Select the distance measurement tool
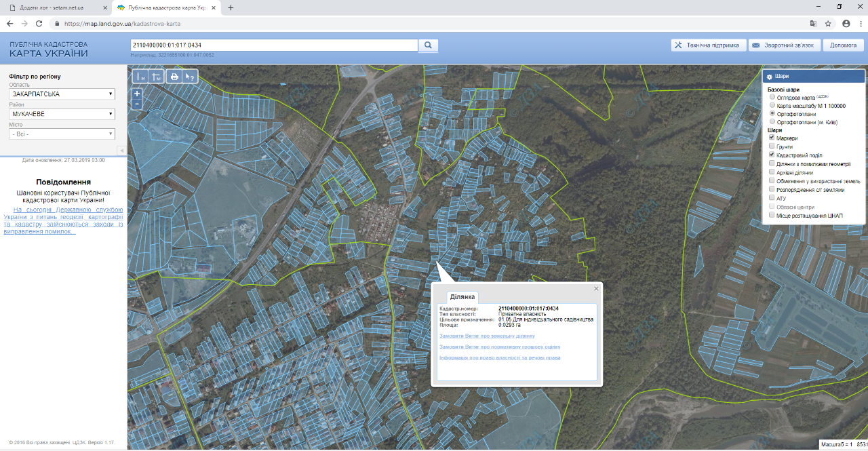 (140, 77)
